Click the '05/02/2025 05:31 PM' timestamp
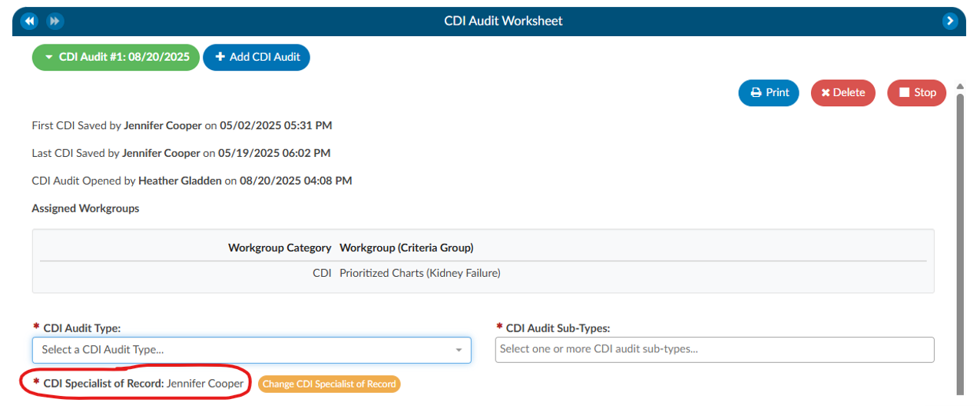This screenshot has width=980, height=406. (276, 125)
